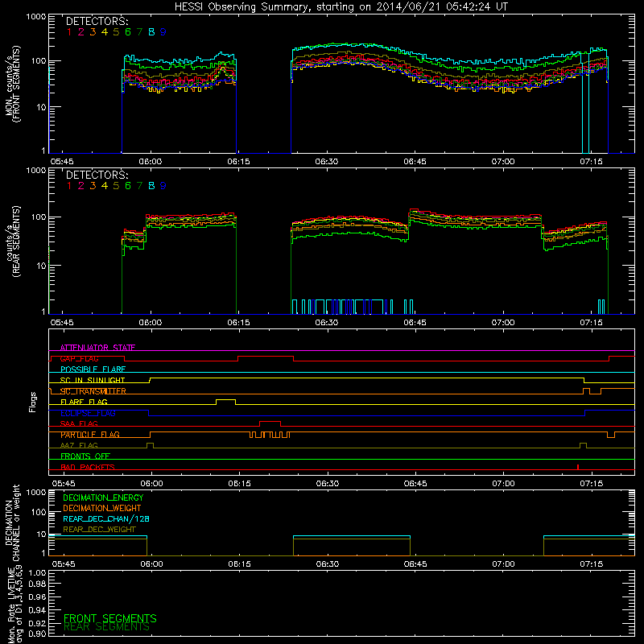
Task: Click magenta detector 2 in front segments legend
Action: coord(81,31)
